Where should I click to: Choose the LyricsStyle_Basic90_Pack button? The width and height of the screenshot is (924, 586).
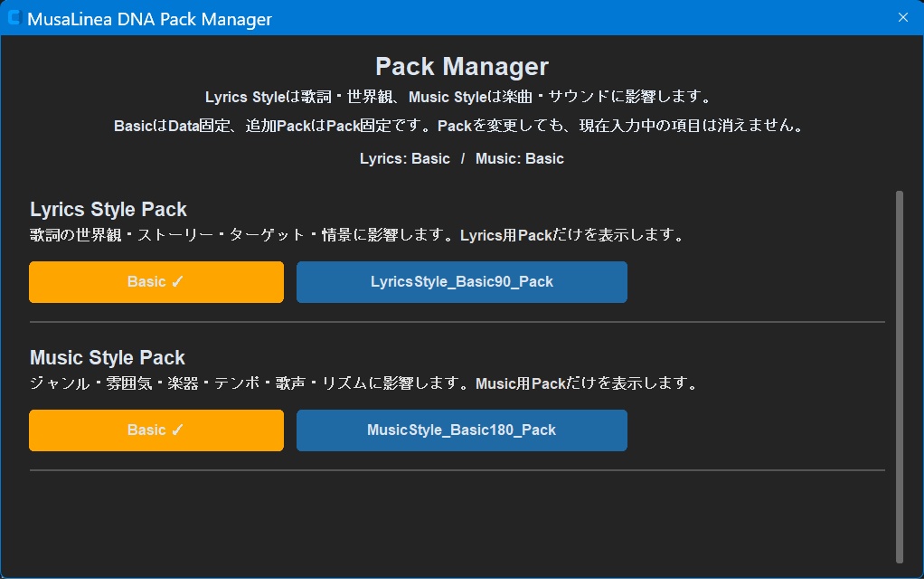[x=461, y=282]
